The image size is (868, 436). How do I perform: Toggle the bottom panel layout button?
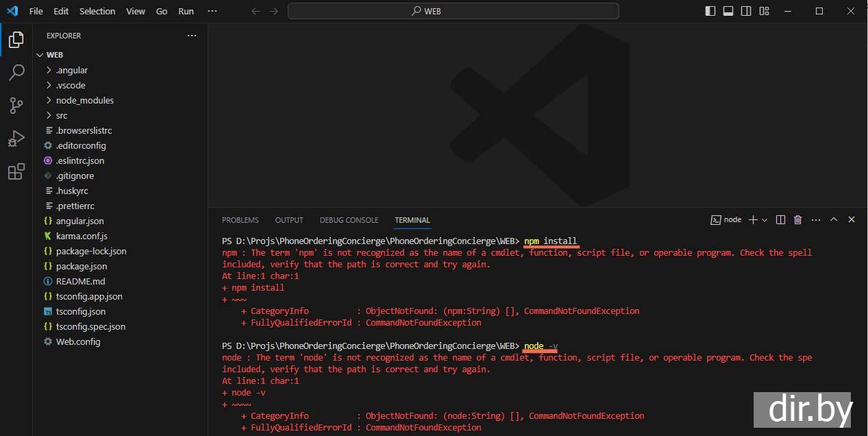click(728, 11)
